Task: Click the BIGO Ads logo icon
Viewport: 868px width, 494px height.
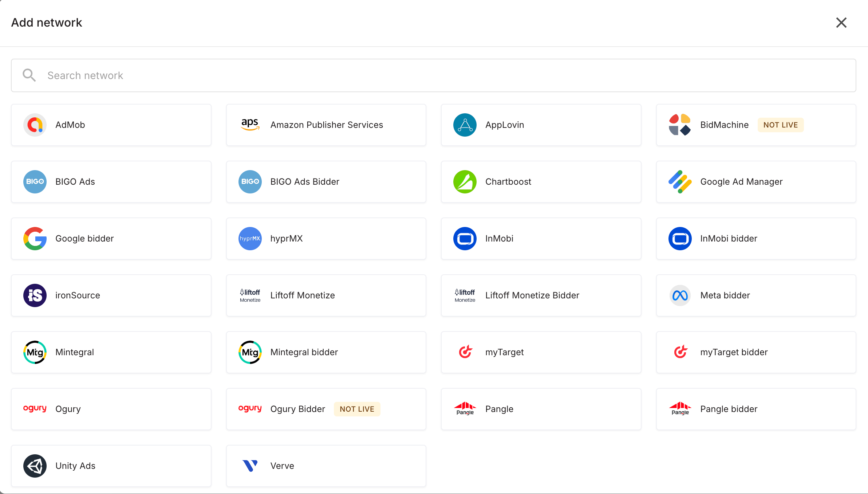Action: (x=35, y=182)
